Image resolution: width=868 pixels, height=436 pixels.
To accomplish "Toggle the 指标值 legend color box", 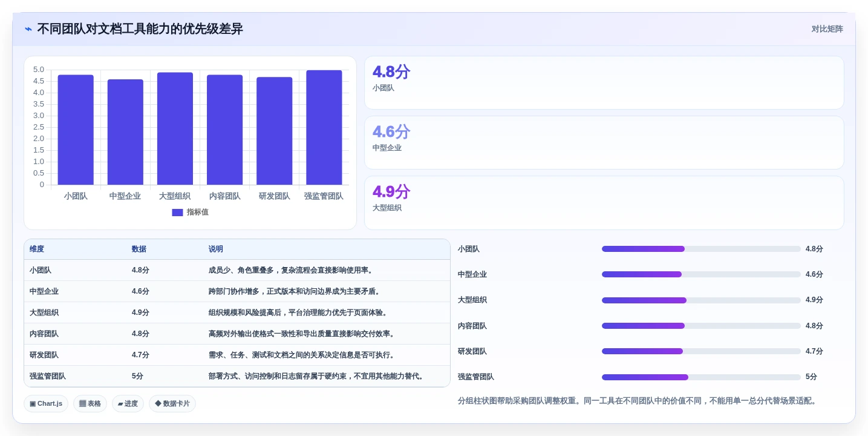I will click(177, 213).
